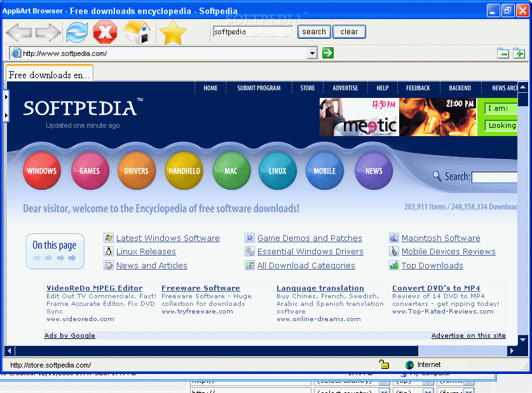Click the meetic banner advertisement
The height and width of the screenshot is (393, 532).
[x=418, y=117]
